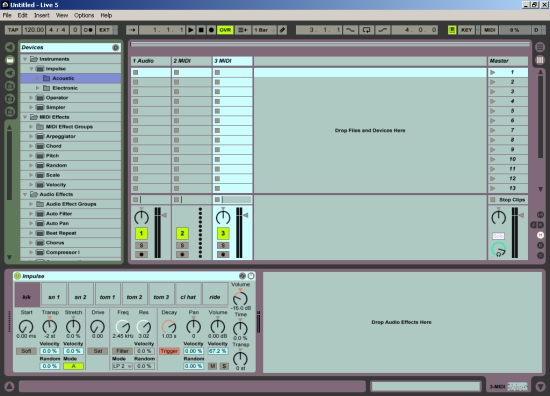Open the Device Browser sidebar icon
Image resolution: width=550 pixels, height=396 pixels.
(x=10, y=60)
